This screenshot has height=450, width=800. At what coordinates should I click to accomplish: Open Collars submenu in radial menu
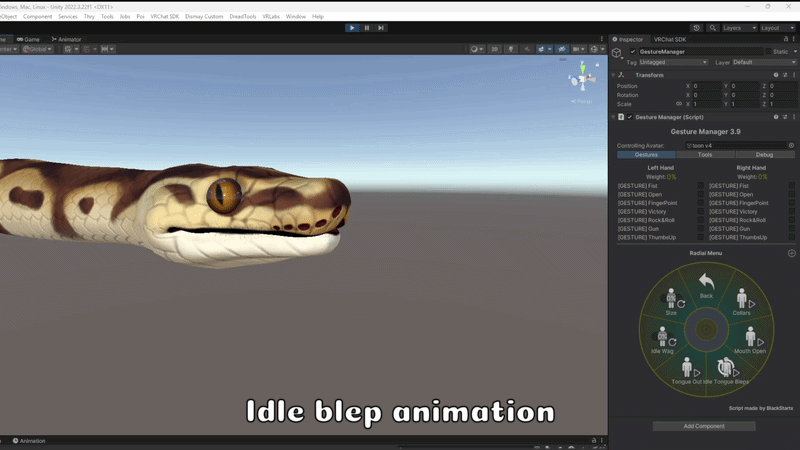[742, 302]
